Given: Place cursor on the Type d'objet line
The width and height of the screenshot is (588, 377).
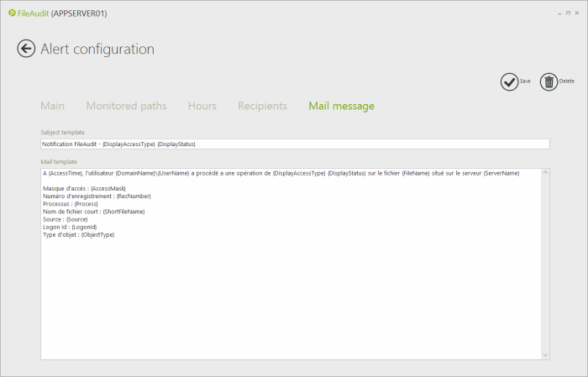Looking at the screenshot, I should (78, 235).
